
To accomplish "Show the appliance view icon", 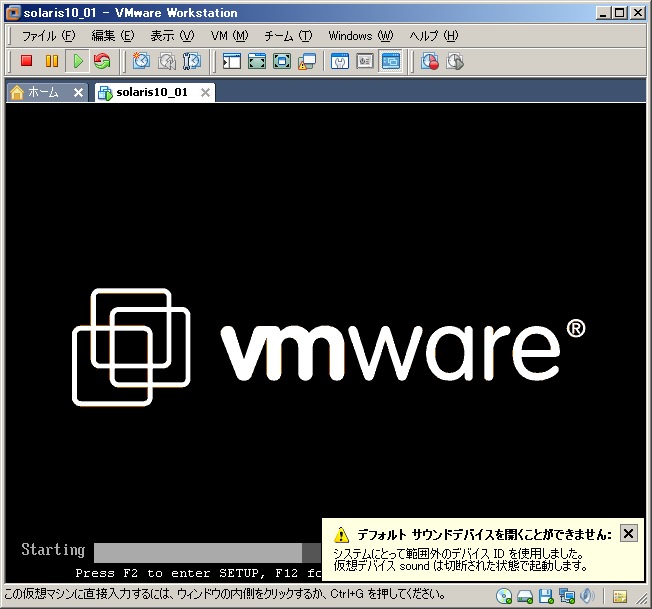I will 365,61.
